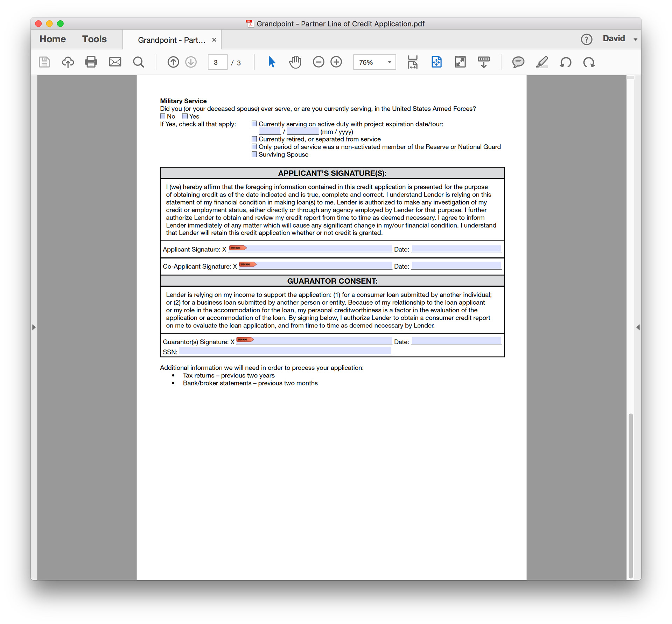Switch to the Home tab
The width and height of the screenshot is (672, 624).
click(x=52, y=39)
